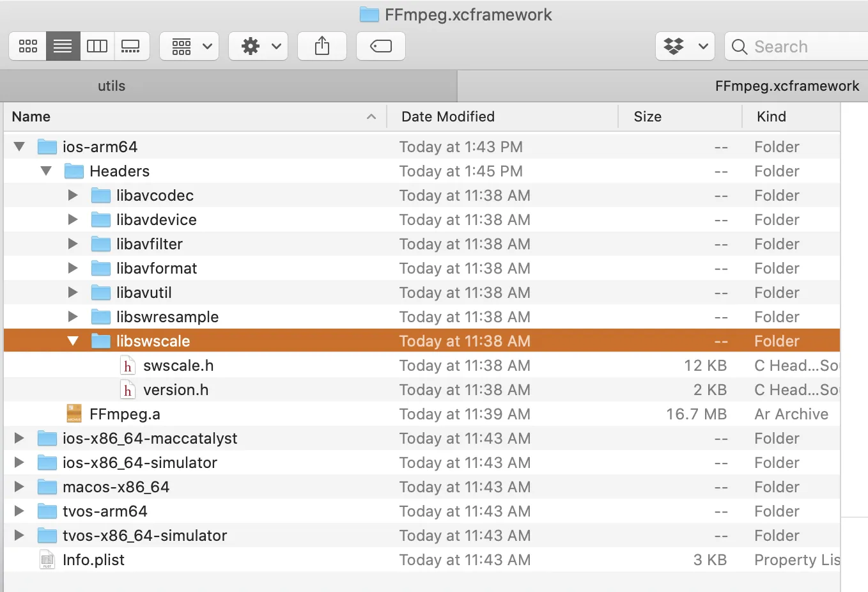Screen dimensions: 868x592
Task: Expand the libavdevice folder
Action: coord(73,220)
